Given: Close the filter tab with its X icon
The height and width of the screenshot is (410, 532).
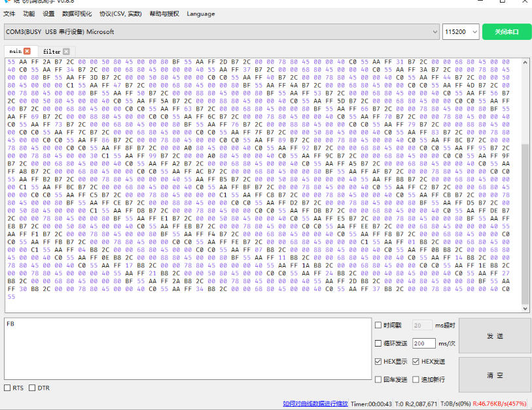Looking at the screenshot, I should 66,51.
